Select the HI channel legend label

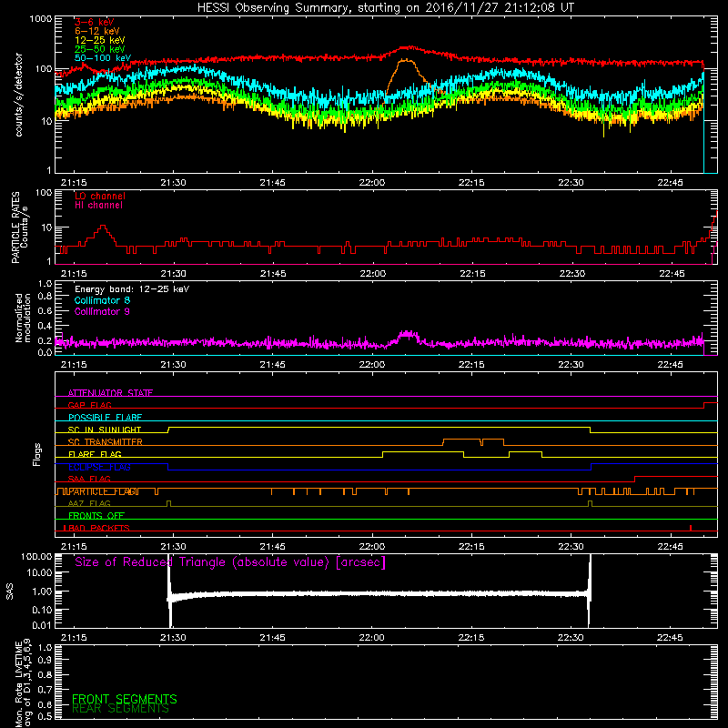click(x=99, y=206)
